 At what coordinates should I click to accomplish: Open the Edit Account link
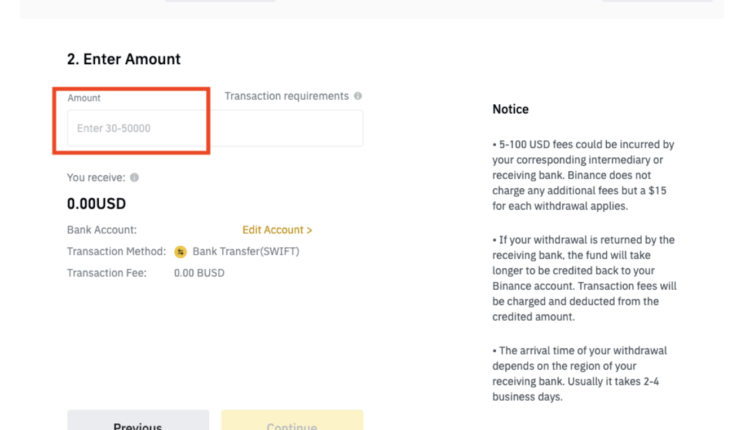pos(277,230)
